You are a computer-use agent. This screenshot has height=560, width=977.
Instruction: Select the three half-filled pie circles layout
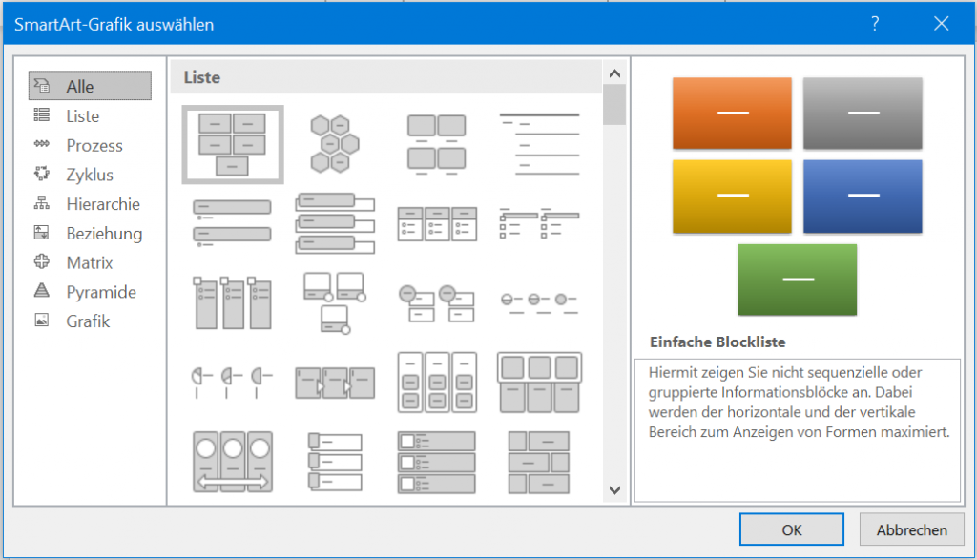click(233, 382)
